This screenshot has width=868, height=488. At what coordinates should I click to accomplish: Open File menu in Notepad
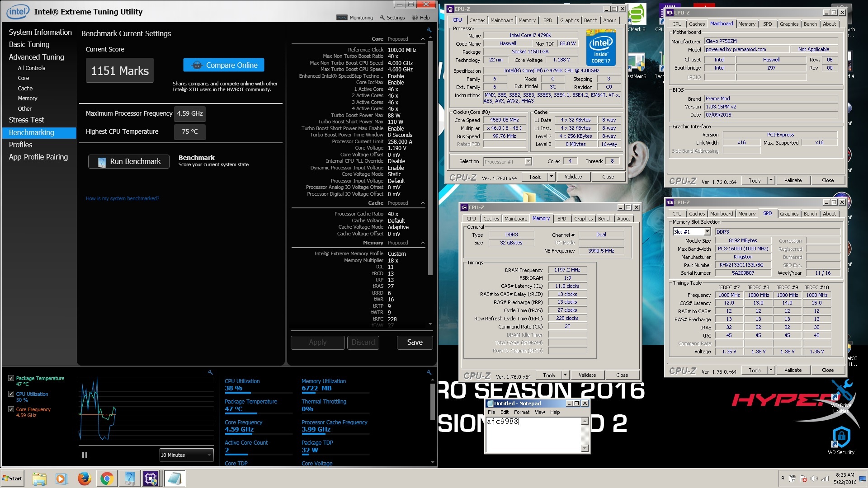pos(491,412)
